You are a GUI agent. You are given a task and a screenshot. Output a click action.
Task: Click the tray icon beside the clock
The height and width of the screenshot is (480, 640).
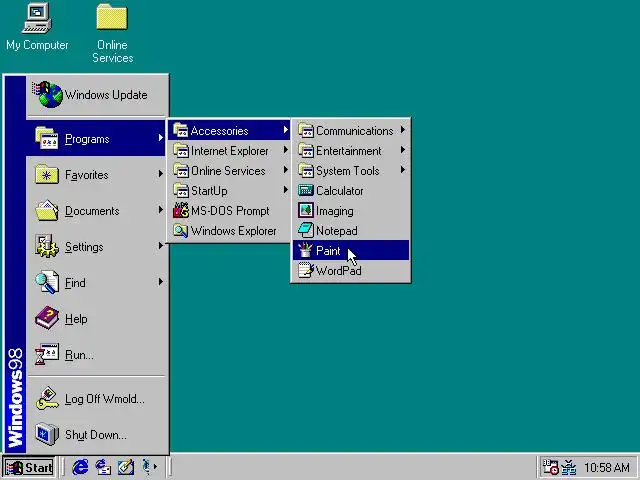pos(569,467)
